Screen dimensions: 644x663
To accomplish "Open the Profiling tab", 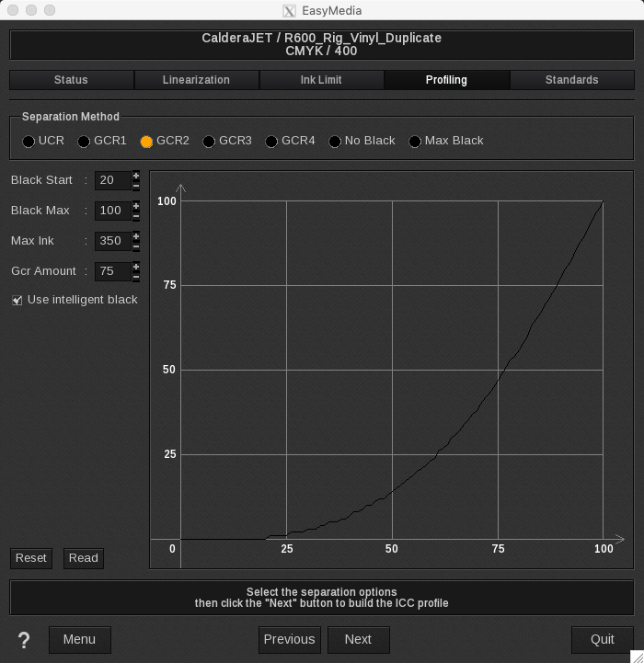I will (446, 80).
